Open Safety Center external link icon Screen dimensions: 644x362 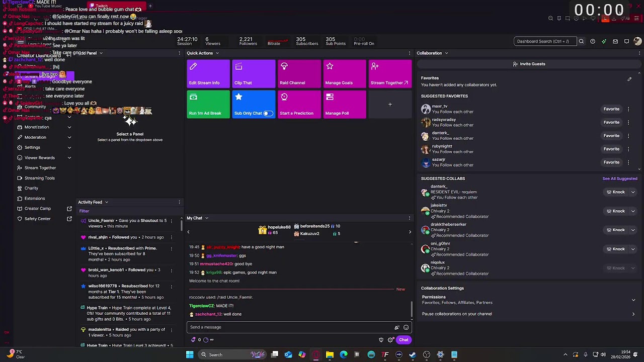coord(69,219)
